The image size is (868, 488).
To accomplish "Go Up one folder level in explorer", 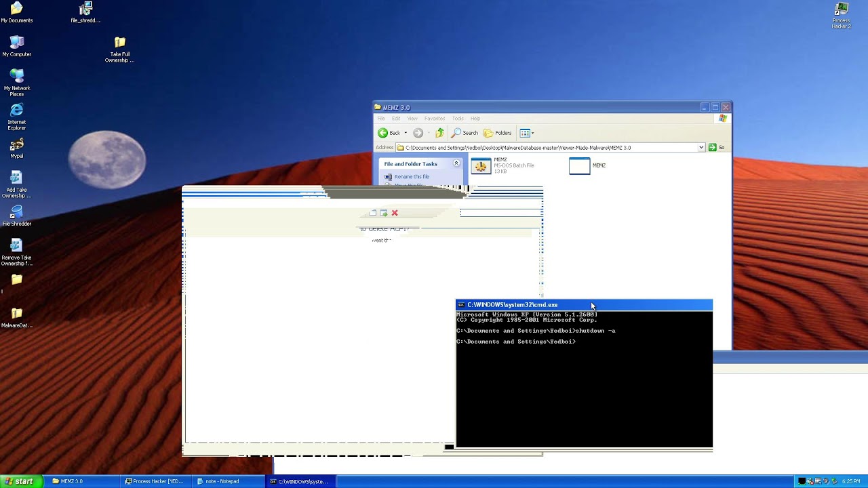I will [x=439, y=133].
